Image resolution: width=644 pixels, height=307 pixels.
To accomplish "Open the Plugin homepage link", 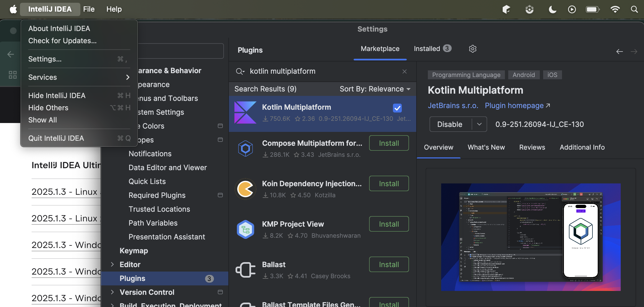I will click(517, 106).
